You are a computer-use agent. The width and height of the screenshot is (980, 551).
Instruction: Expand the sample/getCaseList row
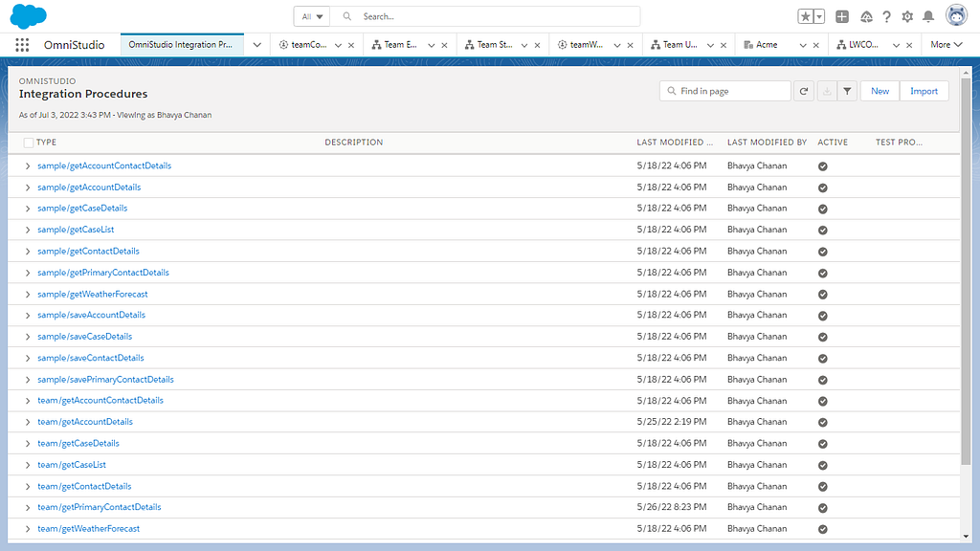[x=28, y=230]
